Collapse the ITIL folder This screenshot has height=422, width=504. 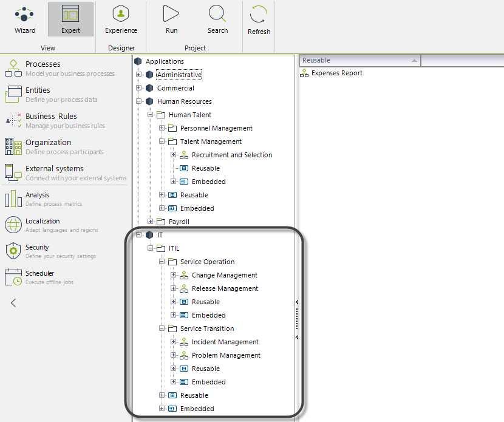pyautogui.click(x=150, y=248)
